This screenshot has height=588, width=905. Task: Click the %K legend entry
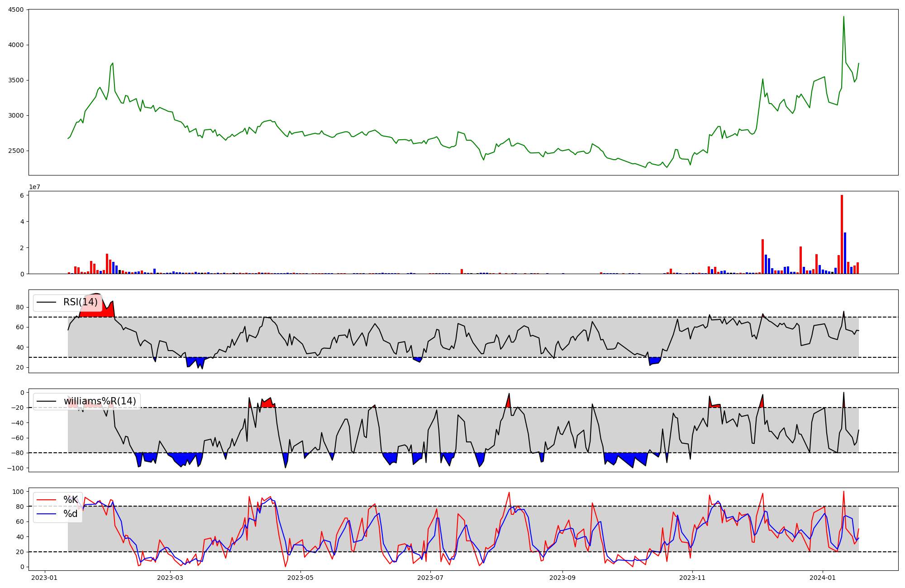(x=70, y=500)
